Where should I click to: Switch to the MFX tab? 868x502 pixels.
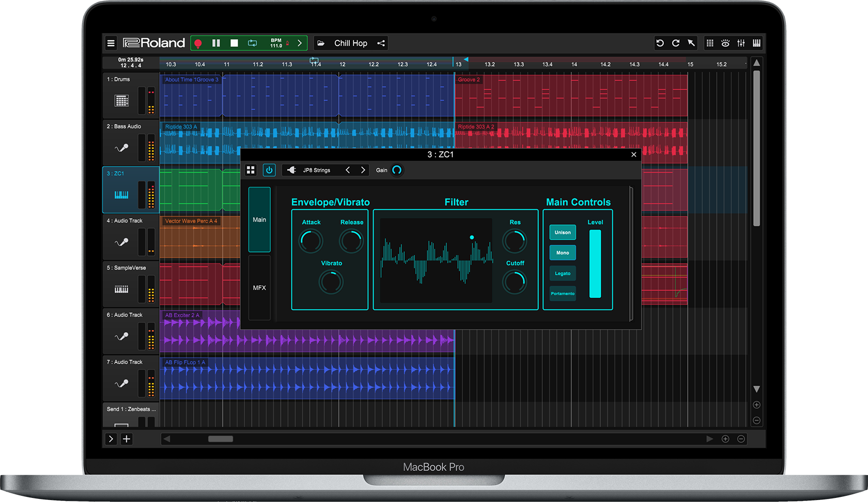[259, 288]
